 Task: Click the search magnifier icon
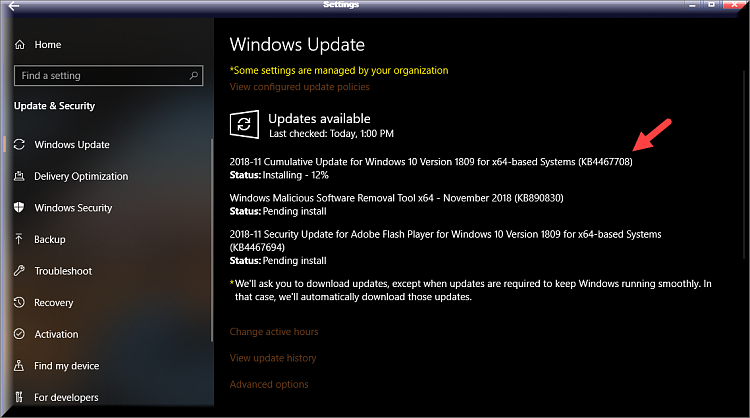click(x=194, y=76)
